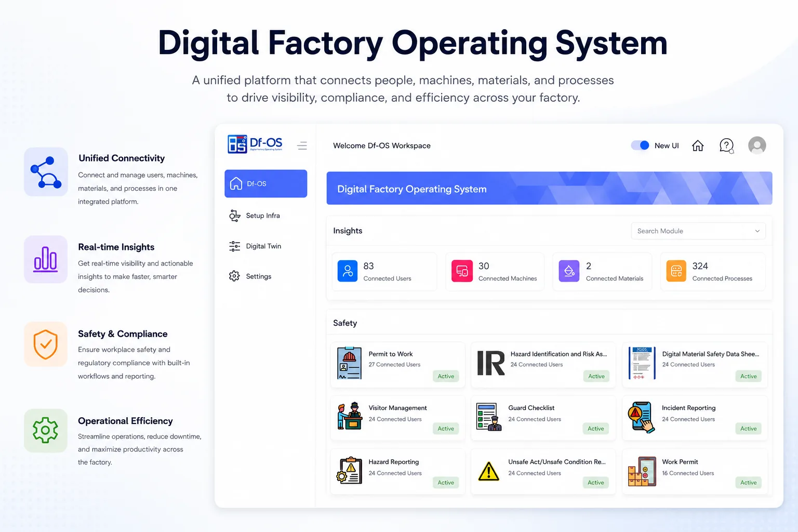798x532 pixels.
Task: Open the Hazard Identification and Risk As... title
Action: point(558,354)
